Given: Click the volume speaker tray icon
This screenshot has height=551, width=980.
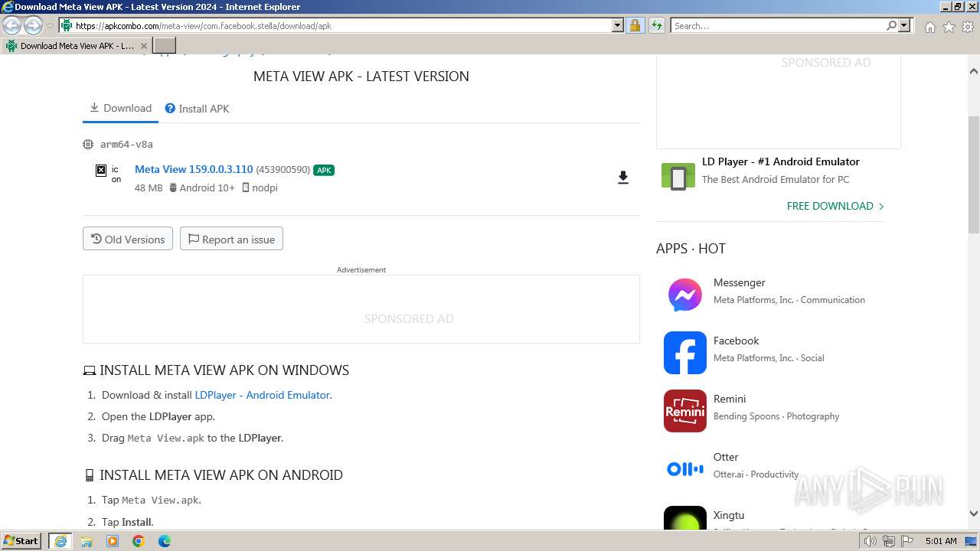Looking at the screenshot, I should click(870, 541).
